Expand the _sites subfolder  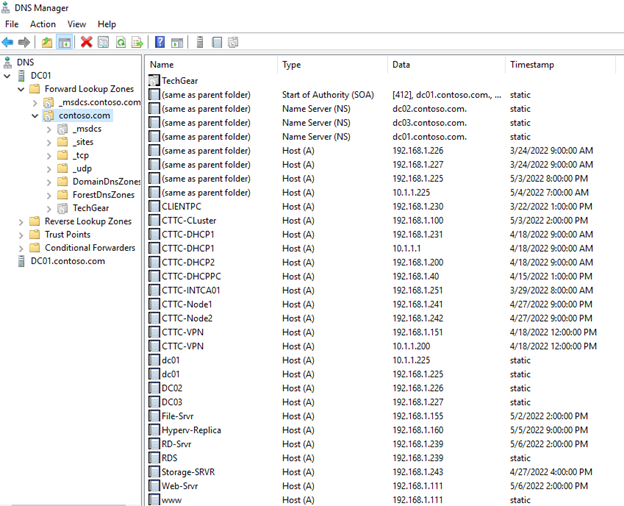click(x=49, y=142)
